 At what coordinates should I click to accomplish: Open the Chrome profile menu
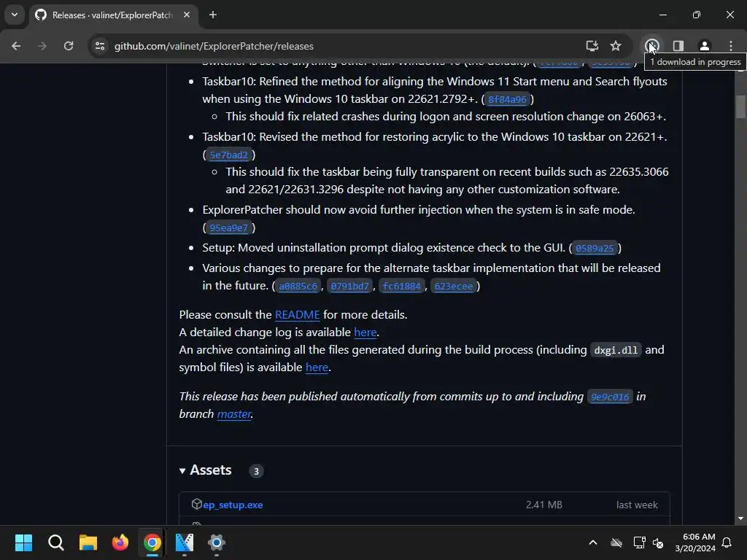click(704, 46)
